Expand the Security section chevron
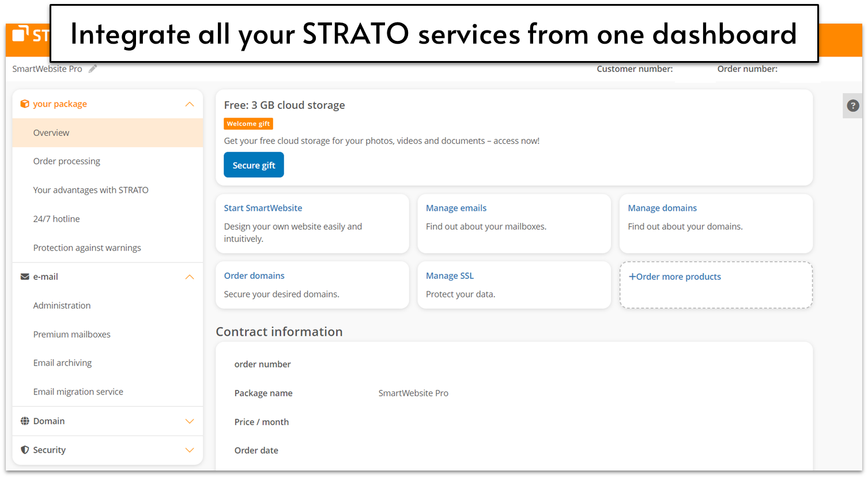This screenshot has width=868, height=478. point(190,450)
